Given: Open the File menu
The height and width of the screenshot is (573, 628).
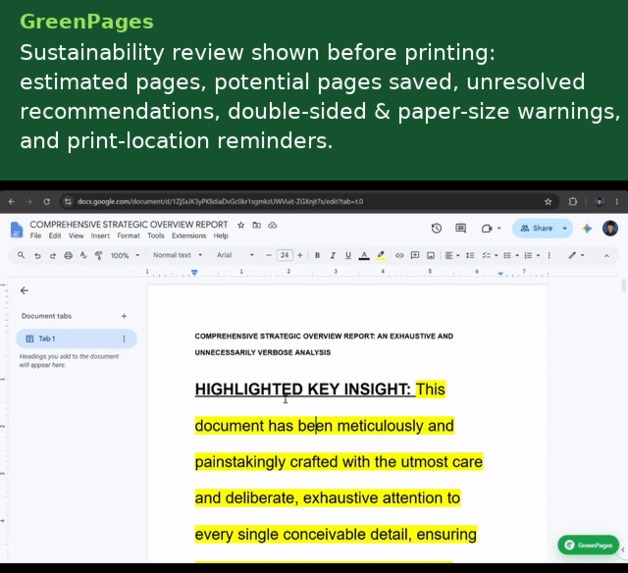Looking at the screenshot, I should tap(36, 236).
